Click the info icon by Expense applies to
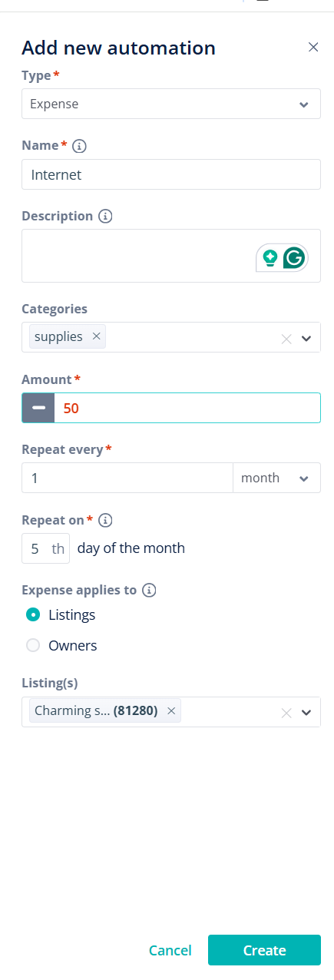 click(x=150, y=591)
